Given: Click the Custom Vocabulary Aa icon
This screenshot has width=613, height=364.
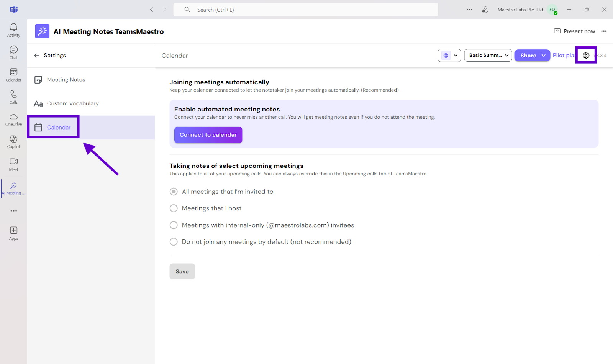Looking at the screenshot, I should 38,104.
